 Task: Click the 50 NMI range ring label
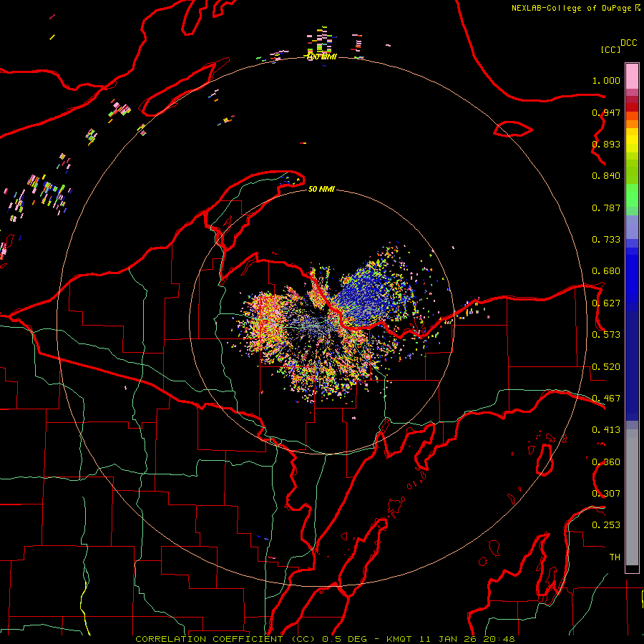click(321, 190)
